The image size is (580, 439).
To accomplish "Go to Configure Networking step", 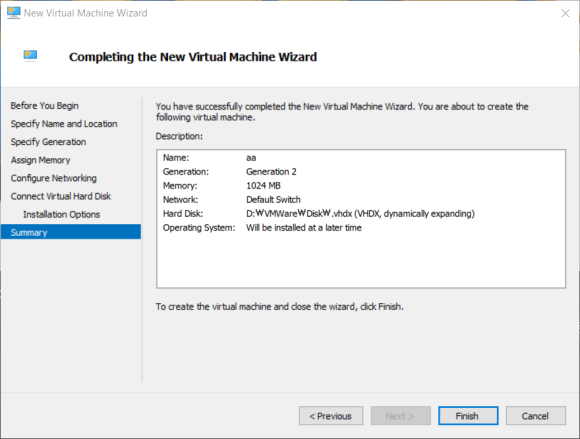I will pyautogui.click(x=54, y=178).
